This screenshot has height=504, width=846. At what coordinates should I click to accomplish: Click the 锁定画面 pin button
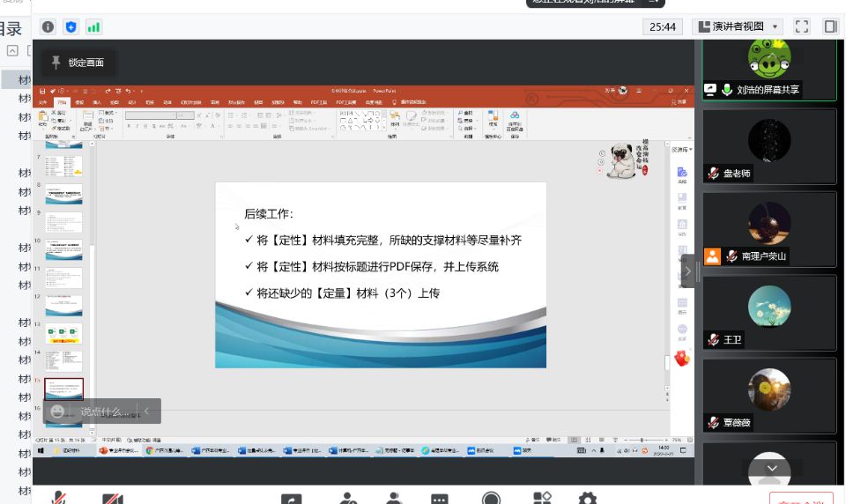pyautogui.click(x=78, y=63)
